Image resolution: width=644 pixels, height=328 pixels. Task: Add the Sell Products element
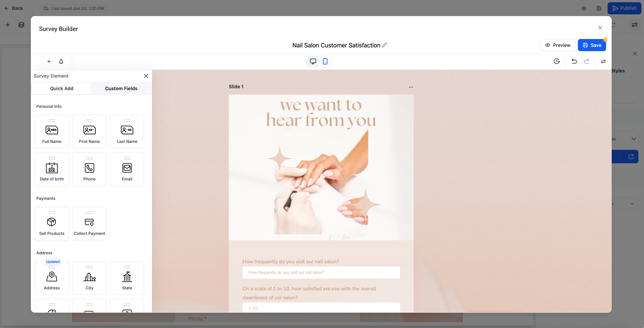52,223
